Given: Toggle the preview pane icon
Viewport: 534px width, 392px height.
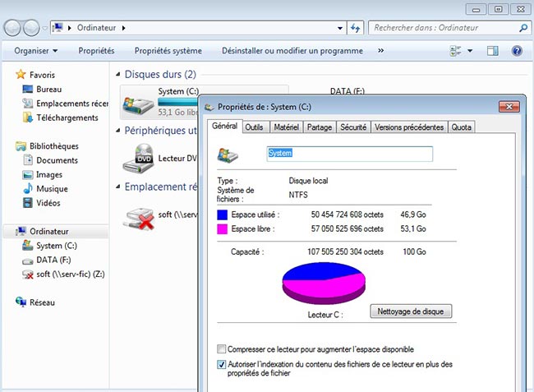Looking at the screenshot, I should coord(492,51).
